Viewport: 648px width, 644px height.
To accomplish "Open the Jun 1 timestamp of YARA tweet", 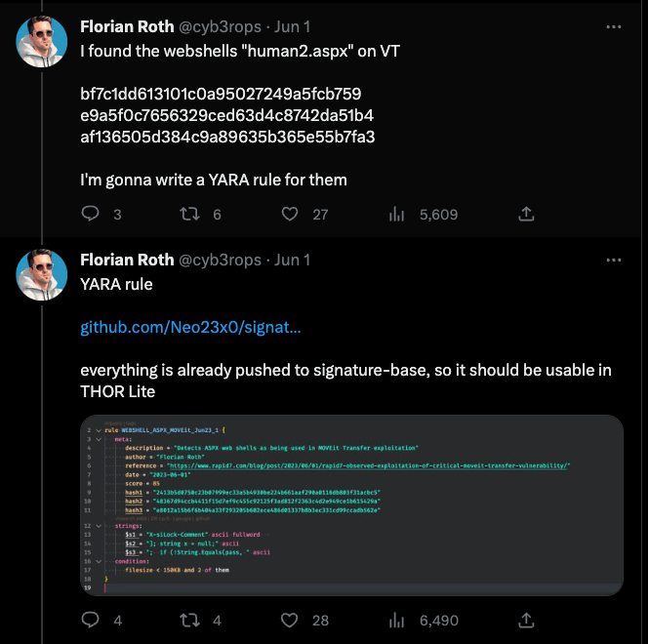I will point(293,260).
